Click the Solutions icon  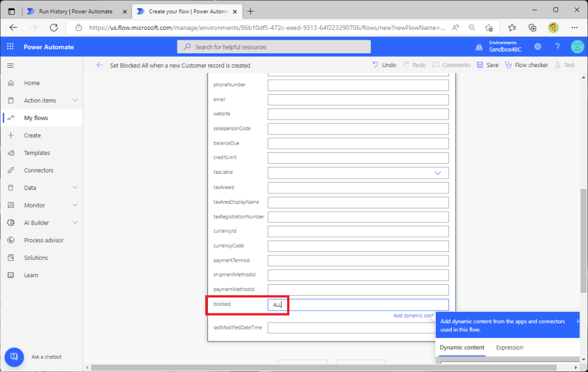coord(11,258)
